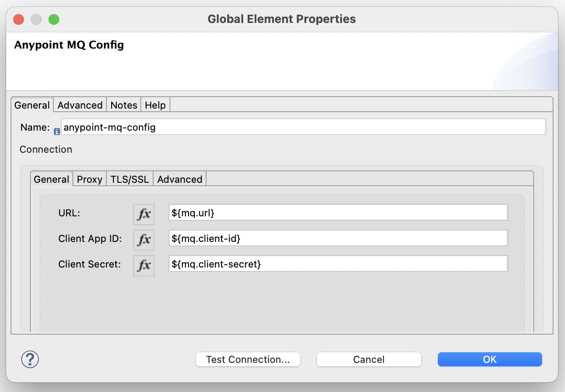Click the 'Client Secret:' label

[90, 264]
